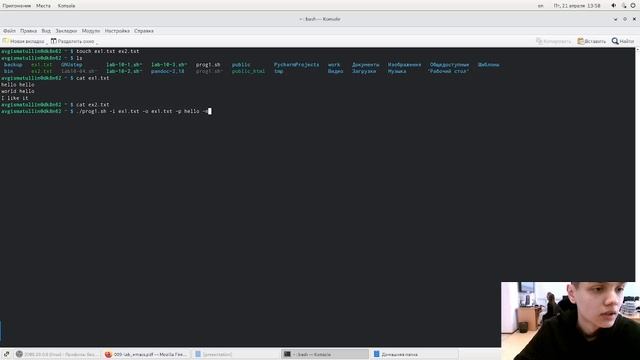
Task: Open the Konsole application menu in top panel
Action: [67, 6]
